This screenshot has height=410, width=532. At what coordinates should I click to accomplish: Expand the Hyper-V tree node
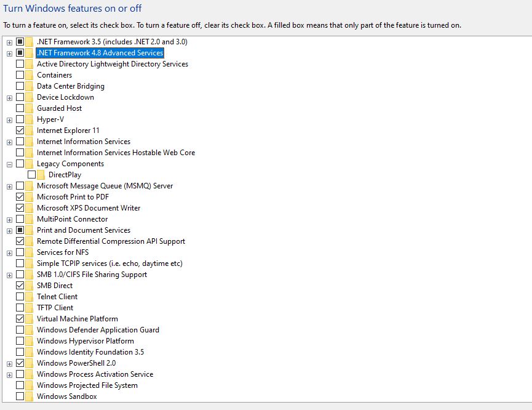(9, 120)
